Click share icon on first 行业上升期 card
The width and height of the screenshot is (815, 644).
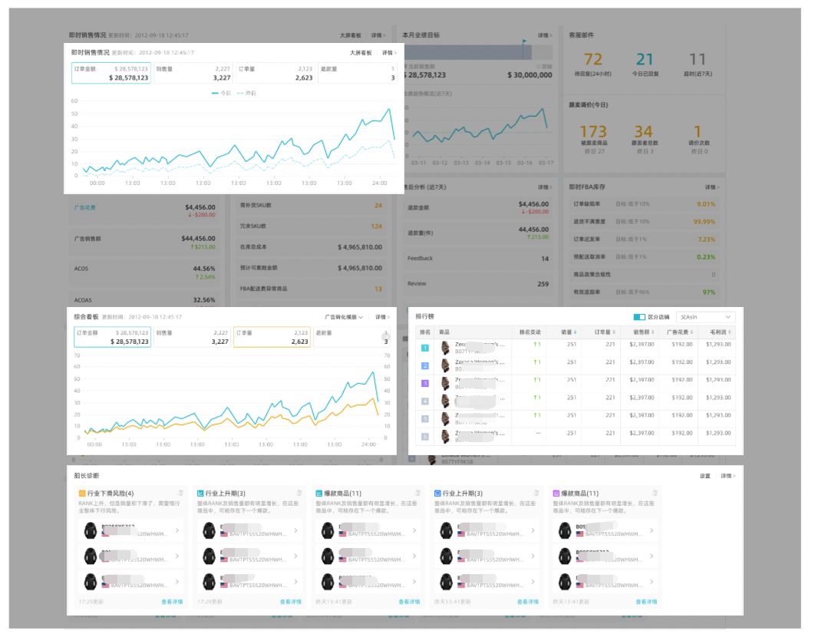299,493
